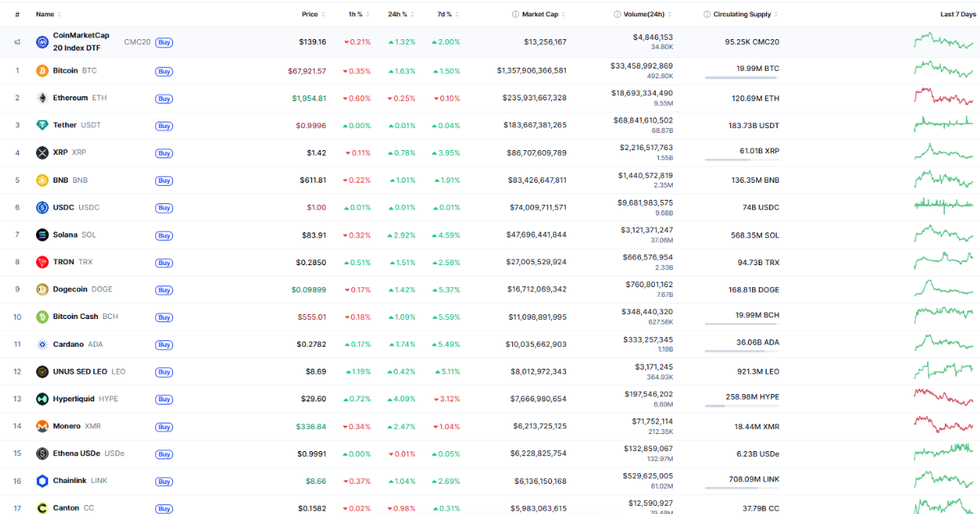Sort by Volume(24h) column header
Image resolution: width=980 pixels, height=514 pixels.
coord(644,14)
